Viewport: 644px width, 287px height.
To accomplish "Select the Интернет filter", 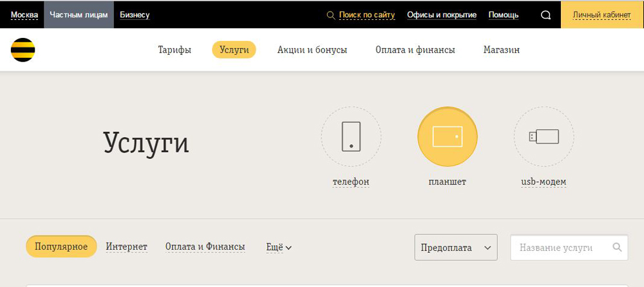I will point(126,246).
